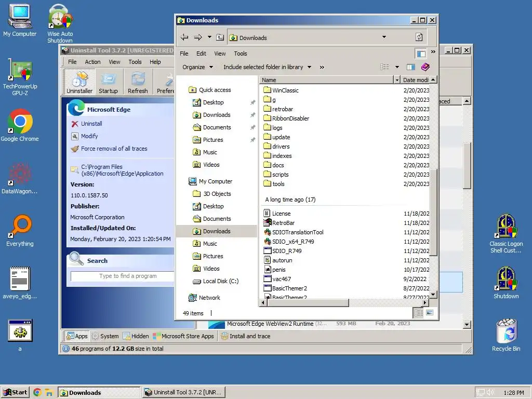The width and height of the screenshot is (532, 399).
Task: Open Name column filter dropdown
Action: 396,79
